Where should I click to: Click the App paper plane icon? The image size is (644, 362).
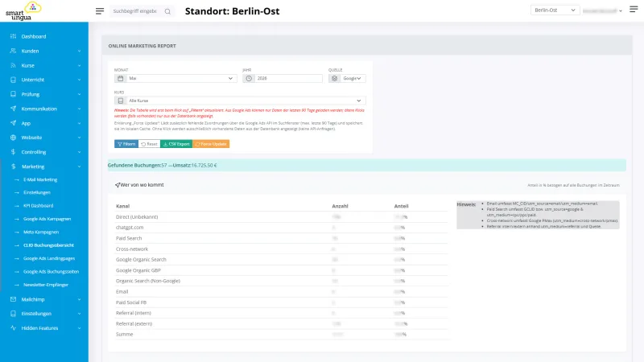click(13, 123)
